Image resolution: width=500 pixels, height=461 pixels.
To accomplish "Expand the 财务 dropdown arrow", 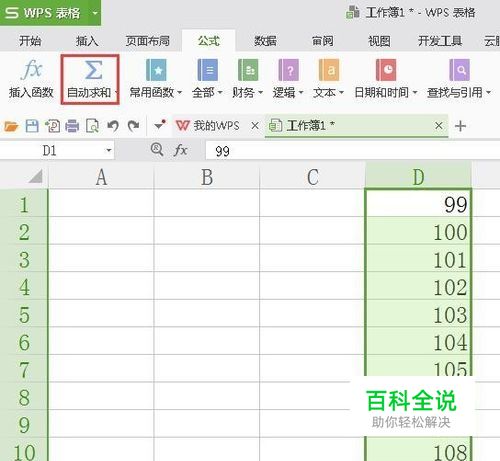I will click(261, 92).
